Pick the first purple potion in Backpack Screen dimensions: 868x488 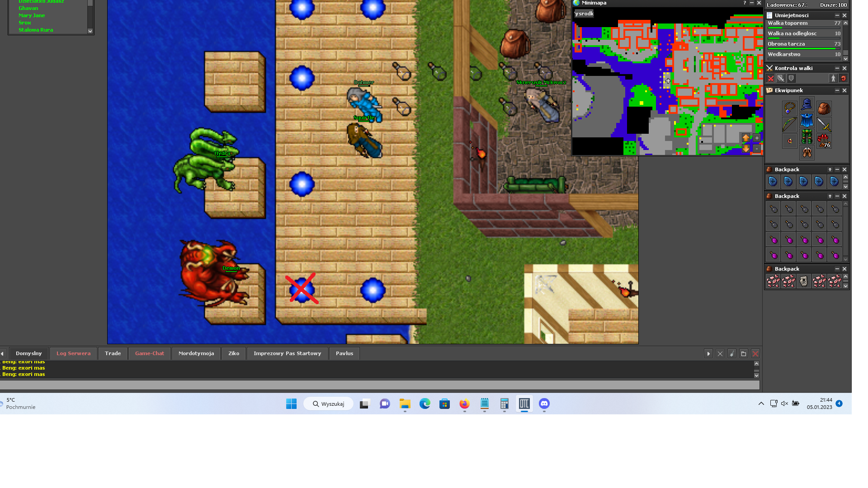point(773,239)
